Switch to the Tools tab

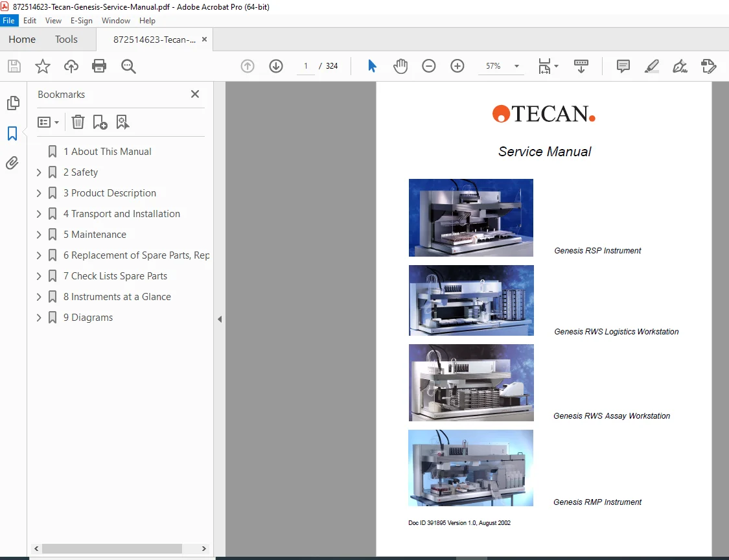66,40
